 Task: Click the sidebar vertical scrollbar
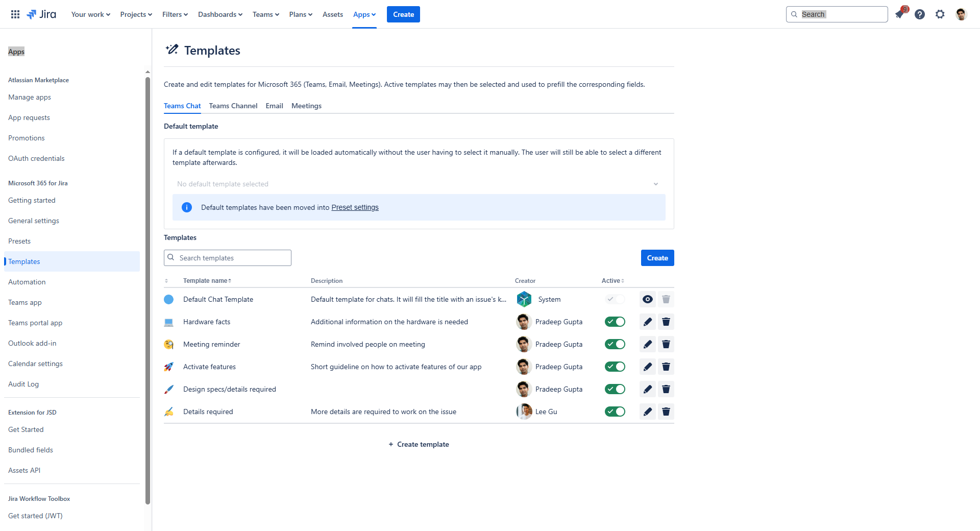(x=148, y=290)
